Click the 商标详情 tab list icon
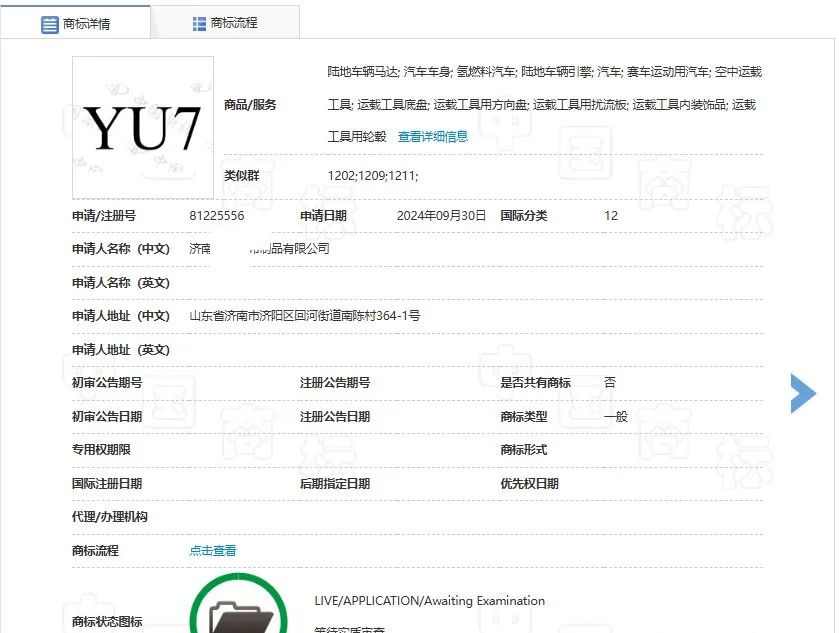 (x=49, y=24)
